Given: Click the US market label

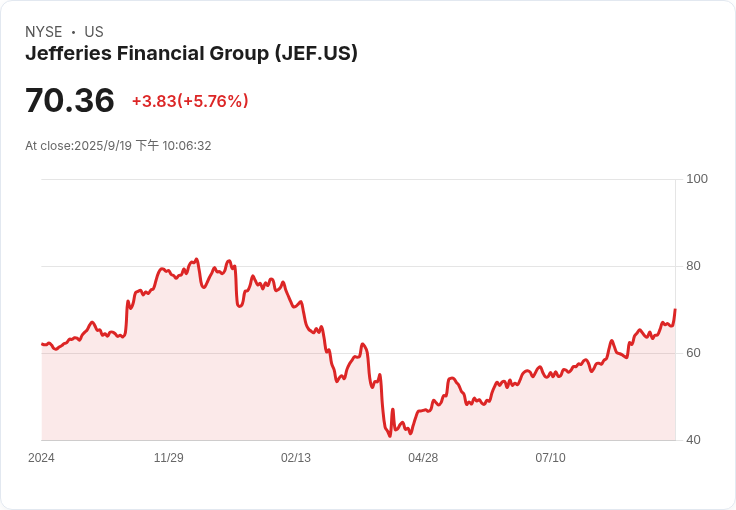Looking at the screenshot, I should [x=94, y=32].
